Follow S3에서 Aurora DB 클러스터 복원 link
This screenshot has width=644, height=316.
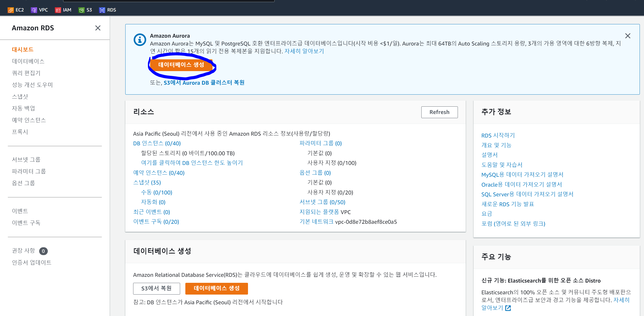pyautogui.click(x=204, y=83)
